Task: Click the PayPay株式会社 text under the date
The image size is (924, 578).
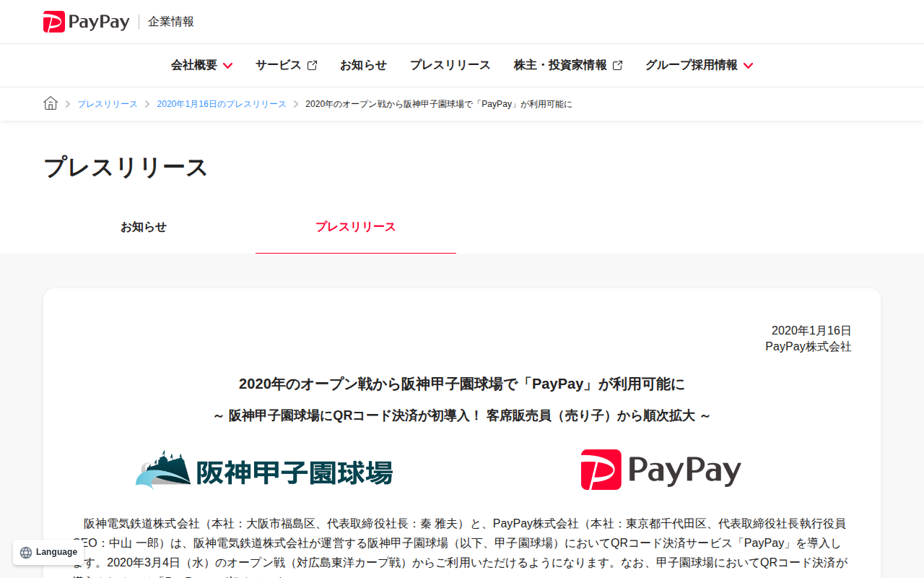Action: (x=808, y=347)
